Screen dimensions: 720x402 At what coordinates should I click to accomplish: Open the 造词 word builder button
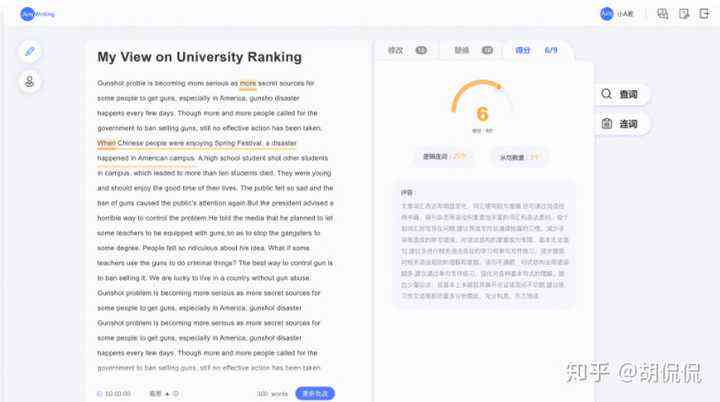click(620, 124)
